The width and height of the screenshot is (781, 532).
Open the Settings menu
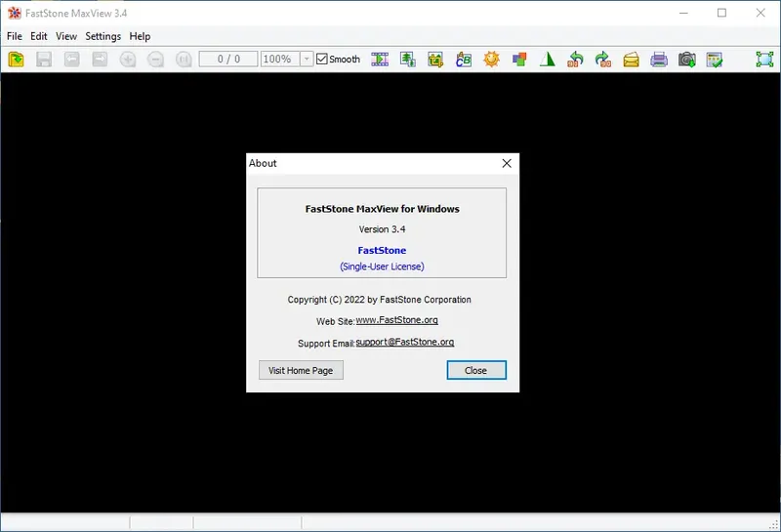[103, 36]
